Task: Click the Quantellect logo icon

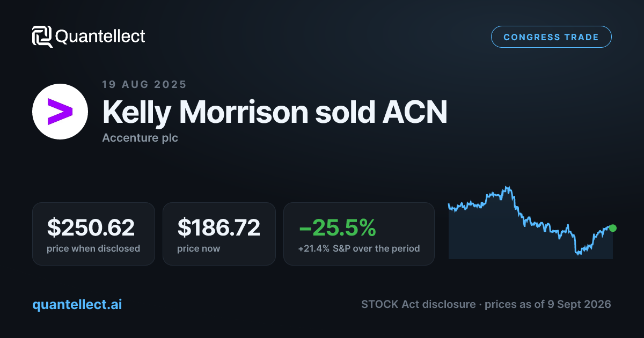Action: pos(42,36)
